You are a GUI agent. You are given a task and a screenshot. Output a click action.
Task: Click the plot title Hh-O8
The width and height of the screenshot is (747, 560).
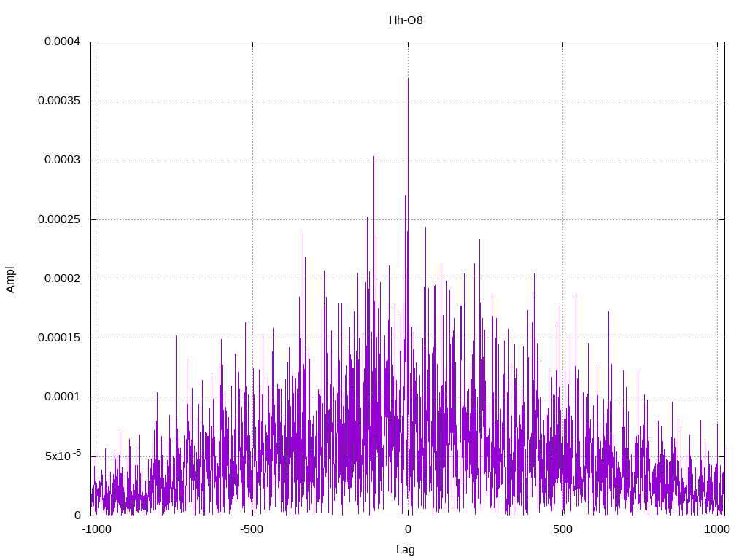pyautogui.click(x=406, y=20)
